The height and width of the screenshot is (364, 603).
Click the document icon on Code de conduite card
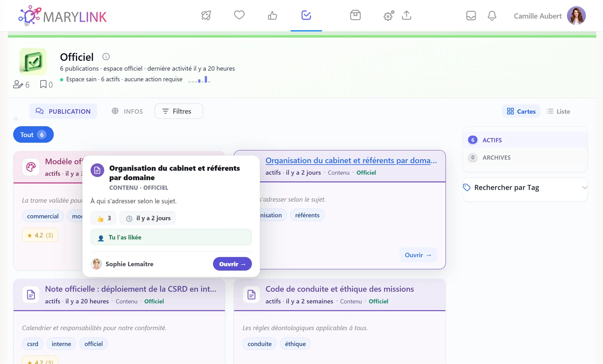point(251,295)
